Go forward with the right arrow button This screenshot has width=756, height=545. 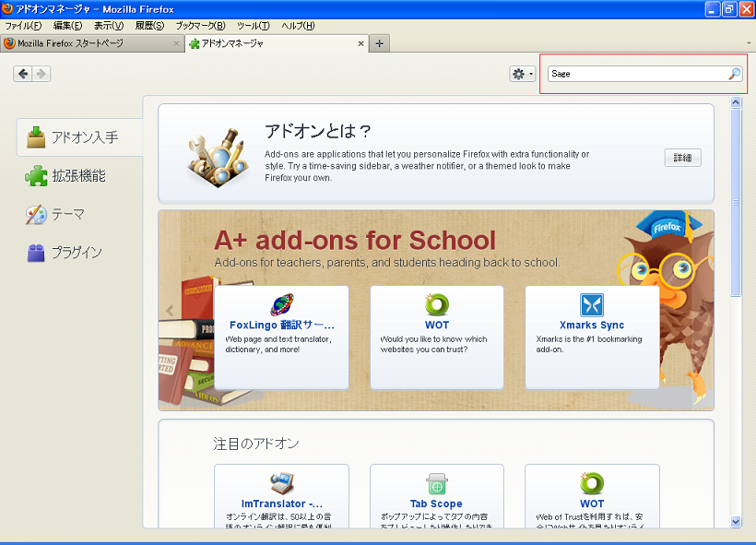41,74
